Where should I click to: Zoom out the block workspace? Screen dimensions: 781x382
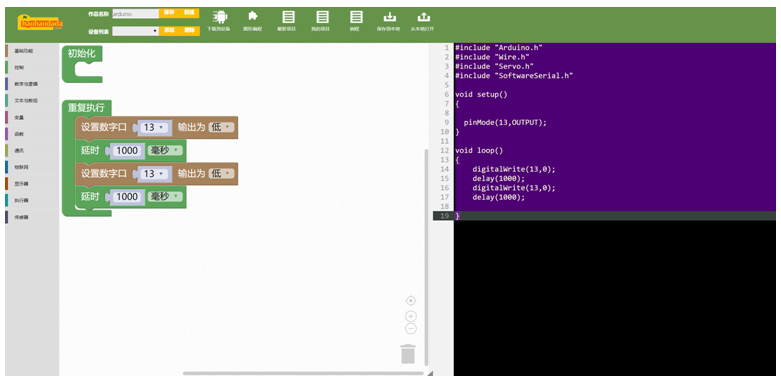(x=410, y=329)
